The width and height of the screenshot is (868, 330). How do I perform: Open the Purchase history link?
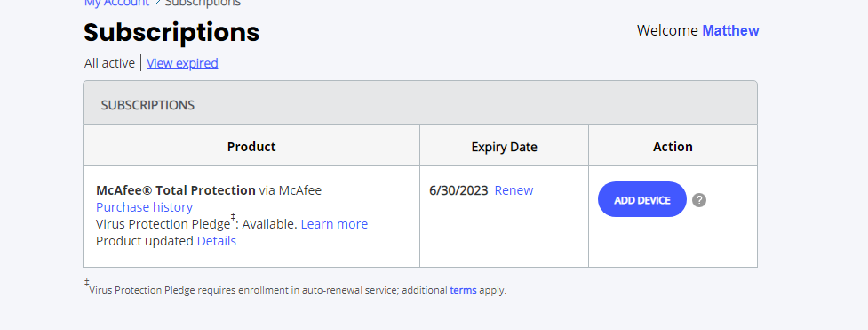click(x=145, y=207)
